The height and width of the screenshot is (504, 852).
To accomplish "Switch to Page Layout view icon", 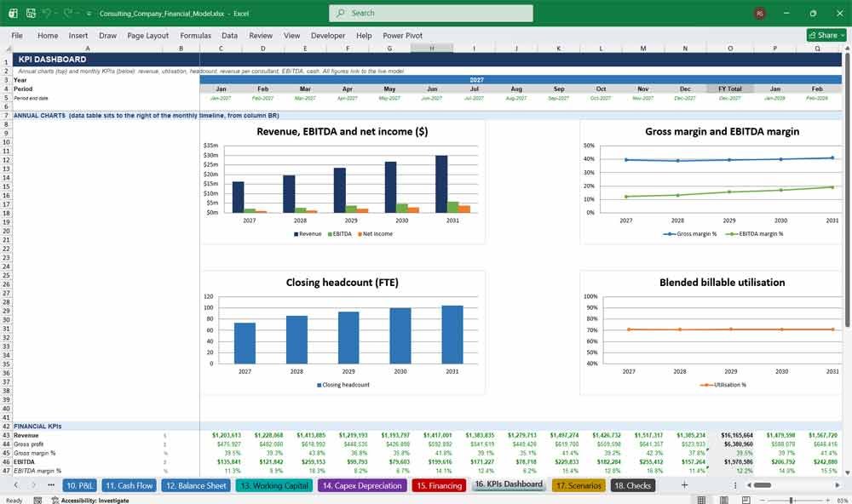I will (723, 500).
